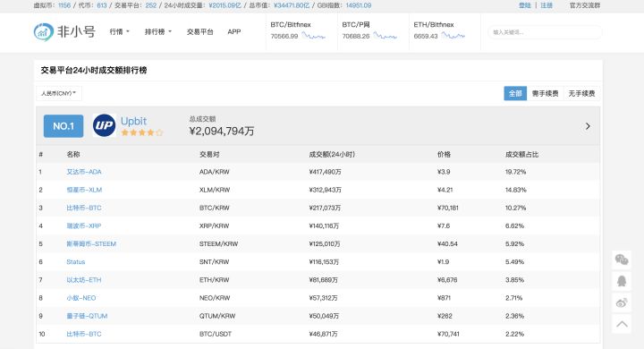
Task: Select the 全部 filter tab
Action: [x=515, y=93]
